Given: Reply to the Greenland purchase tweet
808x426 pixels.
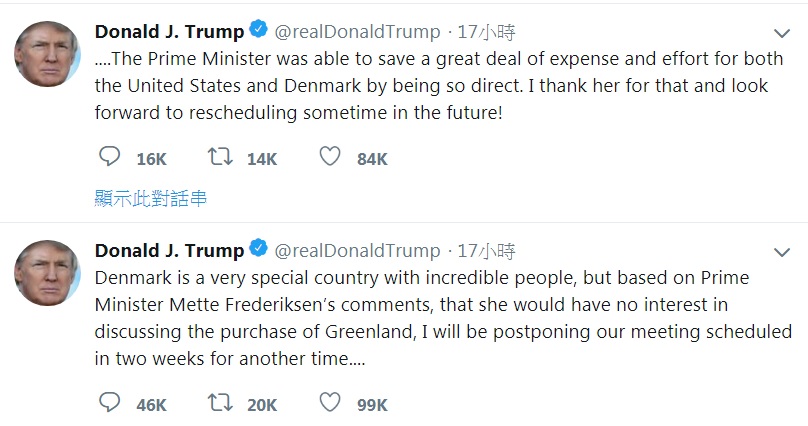Looking at the screenshot, I should coord(109,402).
